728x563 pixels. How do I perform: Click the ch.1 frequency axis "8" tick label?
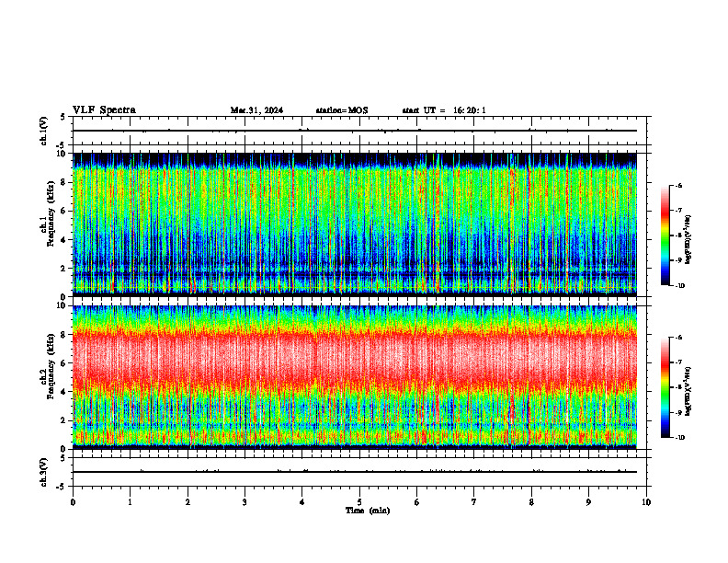point(64,182)
